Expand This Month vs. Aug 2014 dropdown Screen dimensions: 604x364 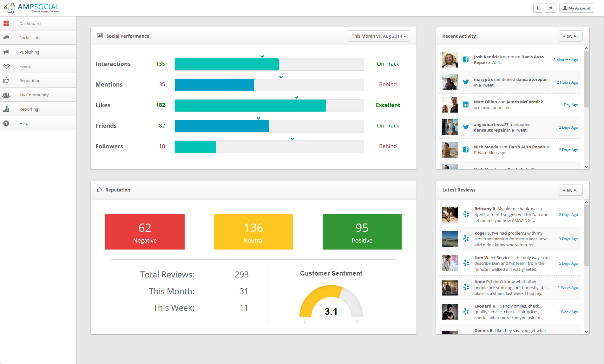379,36
